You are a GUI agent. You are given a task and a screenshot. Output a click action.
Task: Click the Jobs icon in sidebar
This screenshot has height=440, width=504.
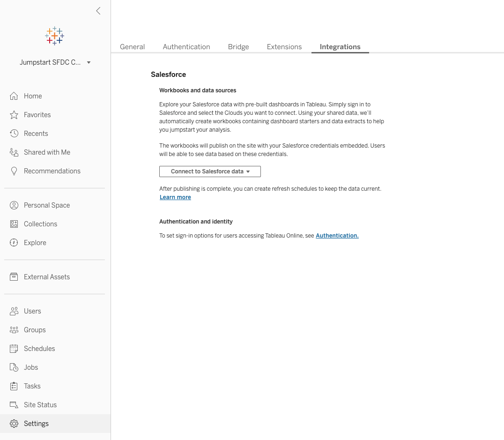14,367
